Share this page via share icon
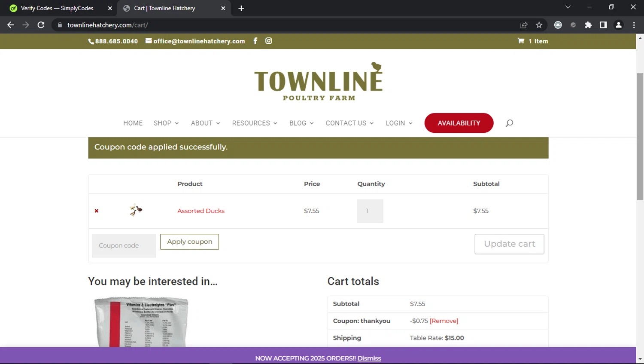644x364 pixels. pos(524,25)
